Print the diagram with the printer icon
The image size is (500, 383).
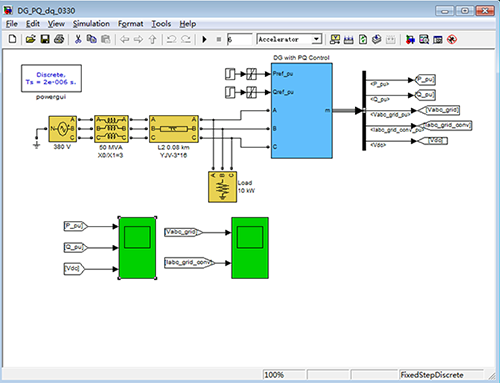pyautogui.click(x=59, y=39)
